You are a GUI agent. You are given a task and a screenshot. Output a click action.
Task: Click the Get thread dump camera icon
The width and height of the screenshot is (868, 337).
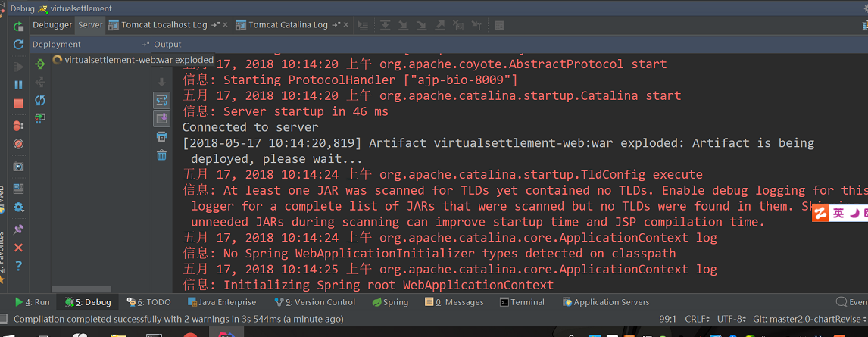pyautogui.click(x=18, y=167)
